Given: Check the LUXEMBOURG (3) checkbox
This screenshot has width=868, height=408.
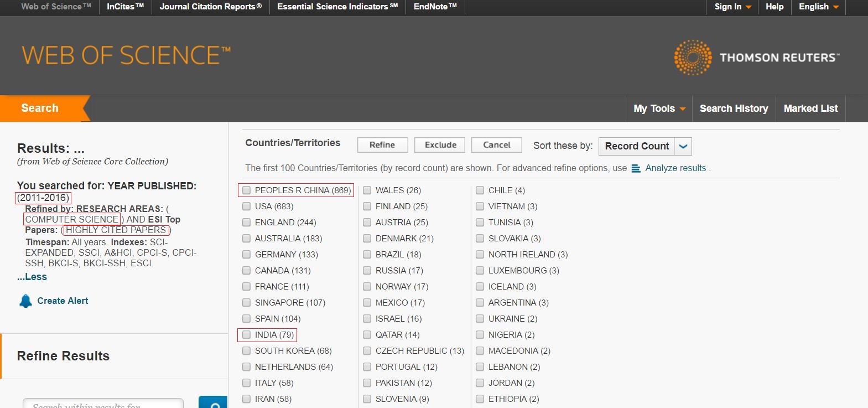Looking at the screenshot, I should pyautogui.click(x=480, y=271).
